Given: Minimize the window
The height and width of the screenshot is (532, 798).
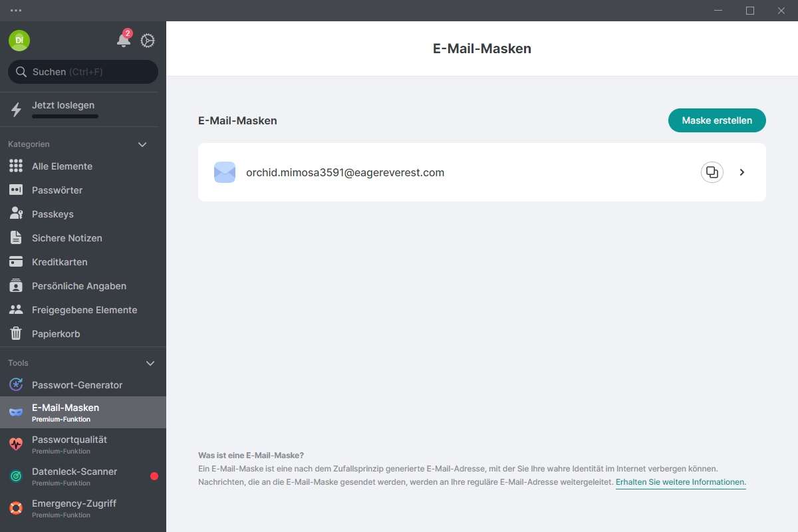Looking at the screenshot, I should pyautogui.click(x=718, y=11).
